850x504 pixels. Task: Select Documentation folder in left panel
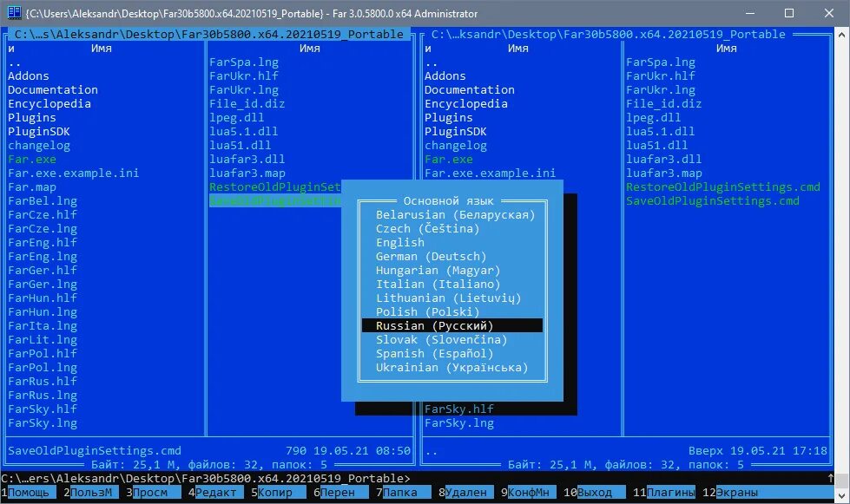53,90
